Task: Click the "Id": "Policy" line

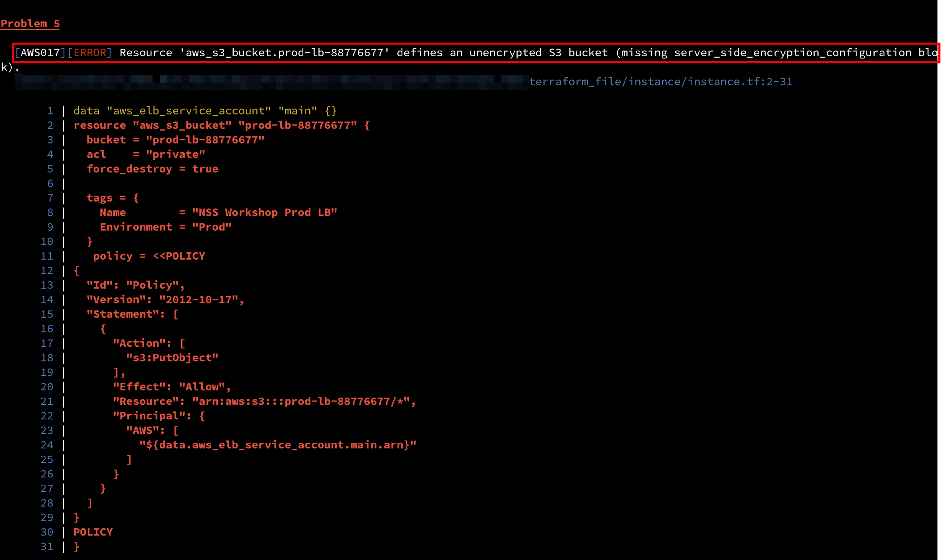Action: pos(136,285)
